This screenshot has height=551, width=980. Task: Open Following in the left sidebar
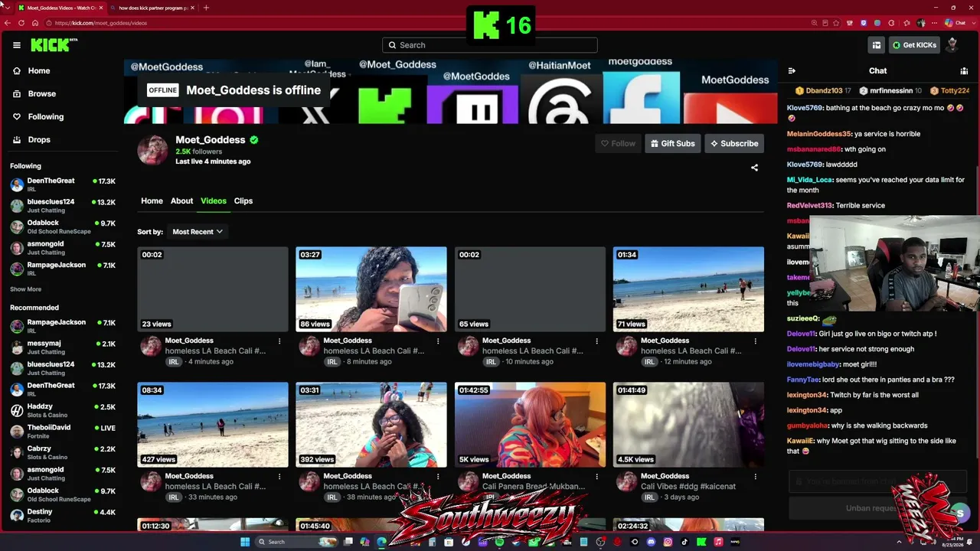[45, 117]
